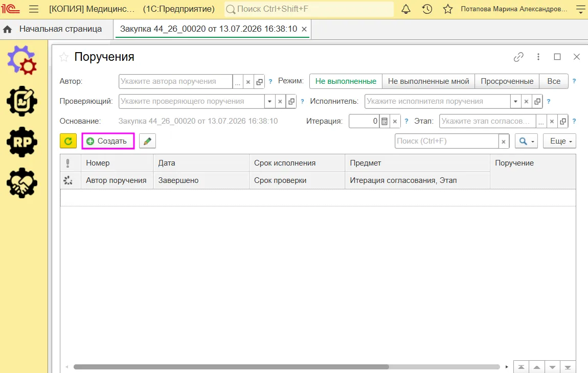This screenshot has width=588, height=373.
Task: Sort by the Срок исполнения column header
Action: 297,163
